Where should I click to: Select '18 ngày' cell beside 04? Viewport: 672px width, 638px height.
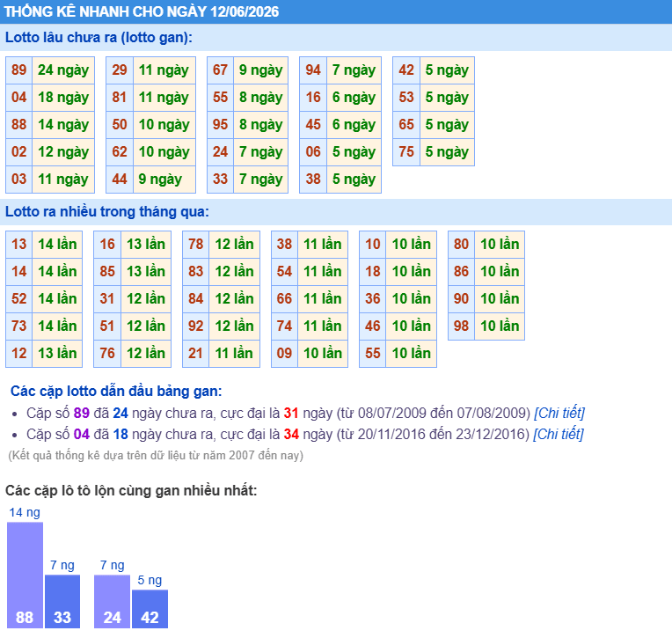coord(63,98)
